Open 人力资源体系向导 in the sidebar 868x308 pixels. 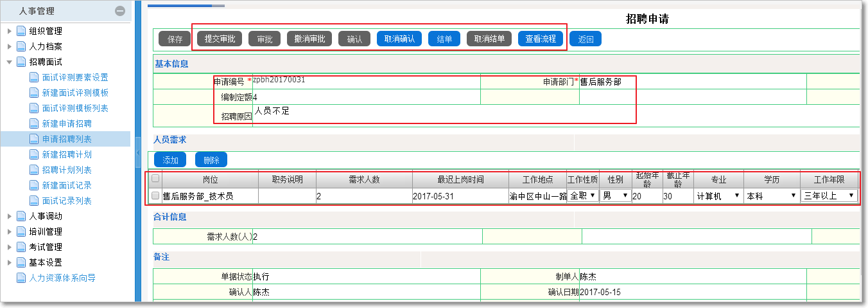(x=62, y=278)
